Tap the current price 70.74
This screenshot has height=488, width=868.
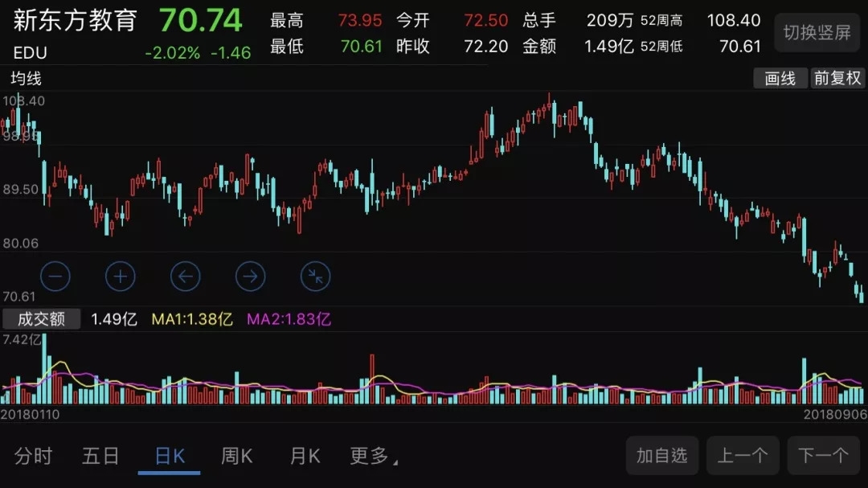[201, 21]
